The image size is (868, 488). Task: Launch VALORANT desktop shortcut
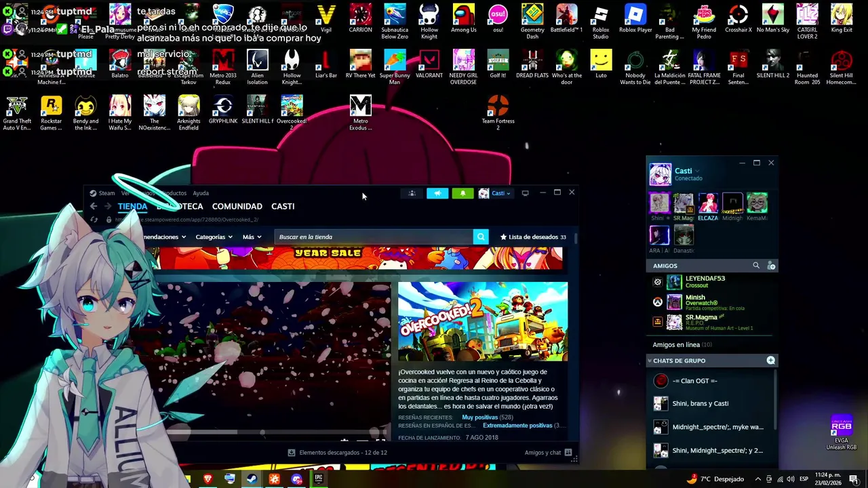click(429, 64)
